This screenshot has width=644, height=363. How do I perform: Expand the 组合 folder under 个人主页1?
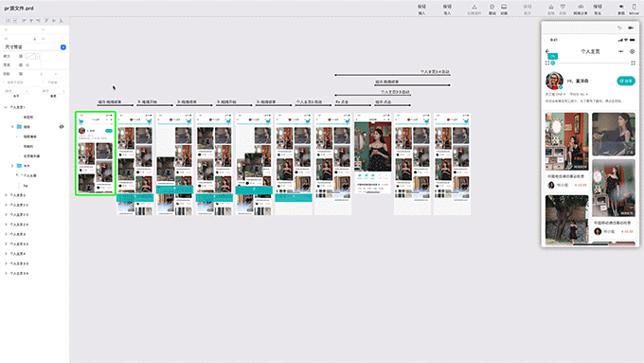pyautogui.click(x=12, y=127)
